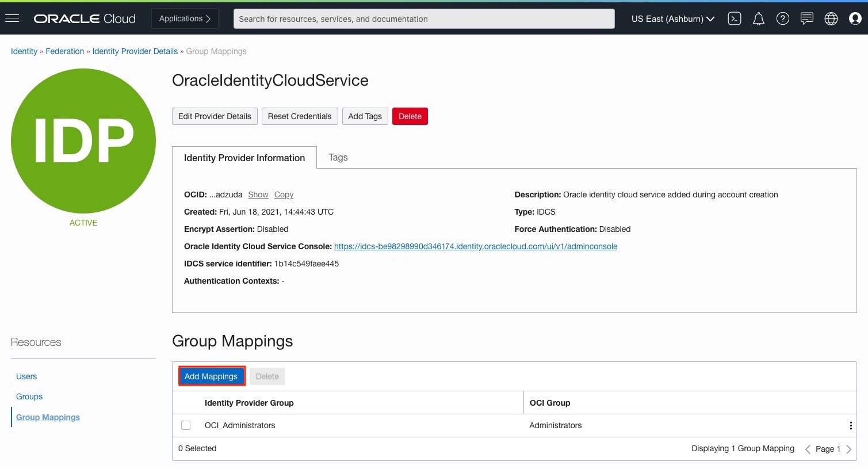This screenshot has width=868, height=469.
Task: Click the OCI_Administrators cell
Action: click(x=240, y=425)
